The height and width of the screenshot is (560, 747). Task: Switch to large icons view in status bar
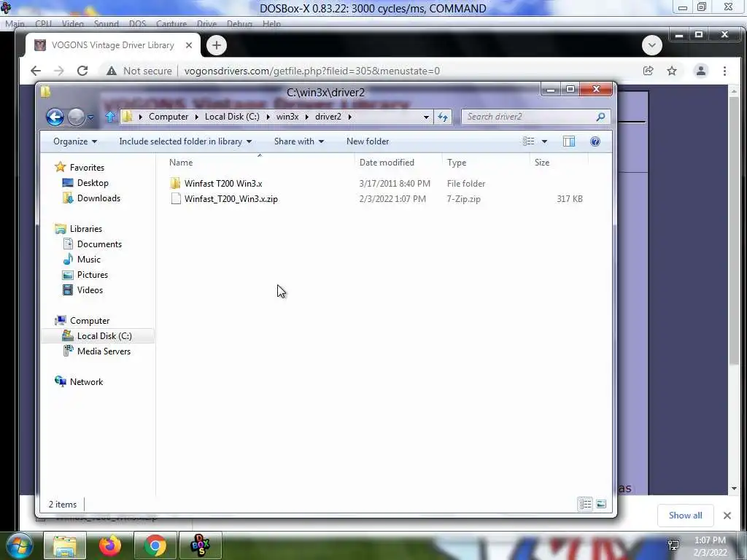[601, 504]
